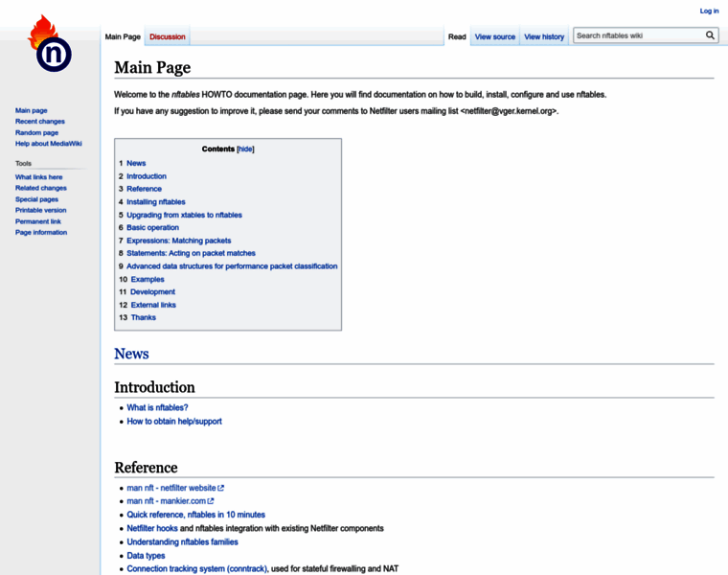Screen dimensions: 728x575
Task: Jump to Upgrading from xtables to nftables
Action: tap(184, 215)
